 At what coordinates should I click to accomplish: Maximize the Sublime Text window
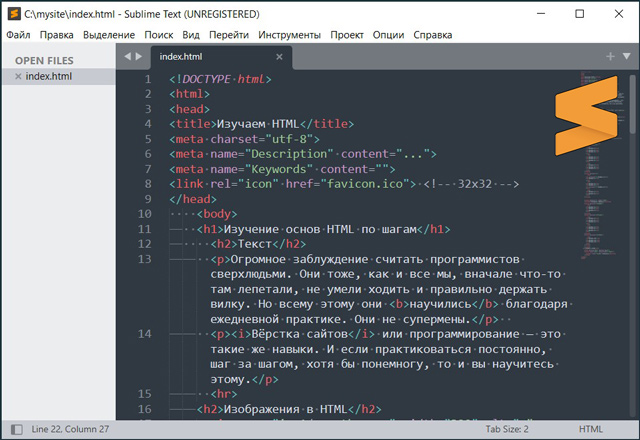click(580, 13)
